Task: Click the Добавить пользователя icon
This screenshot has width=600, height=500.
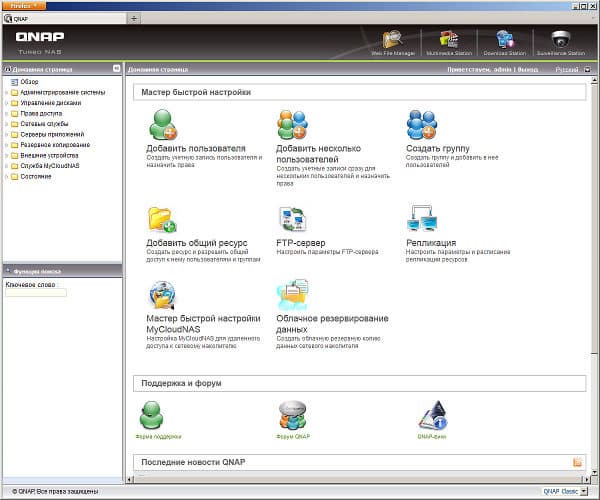Action: [163, 125]
